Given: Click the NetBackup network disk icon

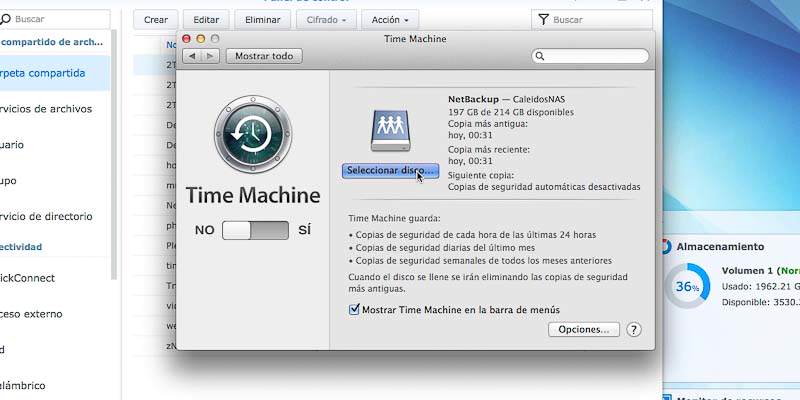Looking at the screenshot, I should click(x=390, y=130).
